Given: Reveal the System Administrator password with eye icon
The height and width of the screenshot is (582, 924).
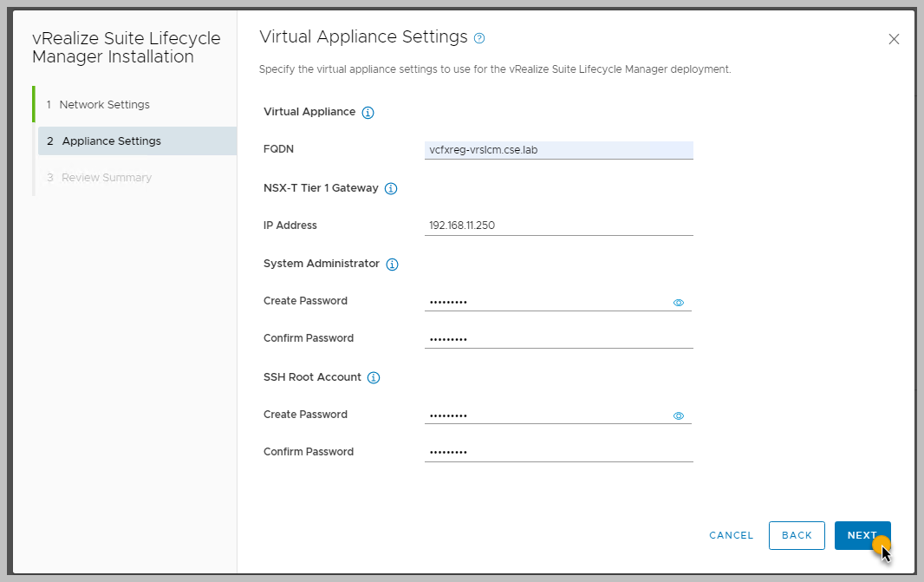Looking at the screenshot, I should [679, 303].
